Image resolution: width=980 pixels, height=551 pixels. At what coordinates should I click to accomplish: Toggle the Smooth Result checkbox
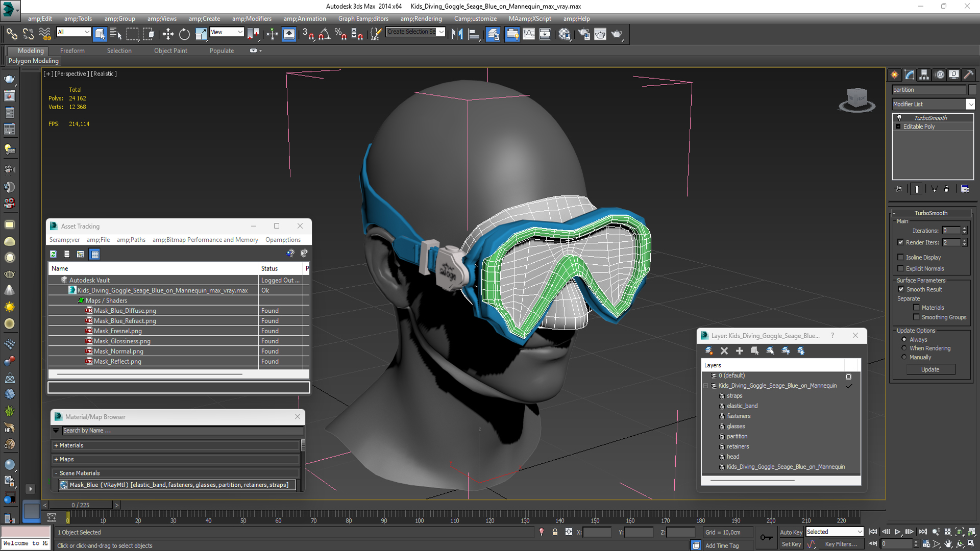(901, 289)
